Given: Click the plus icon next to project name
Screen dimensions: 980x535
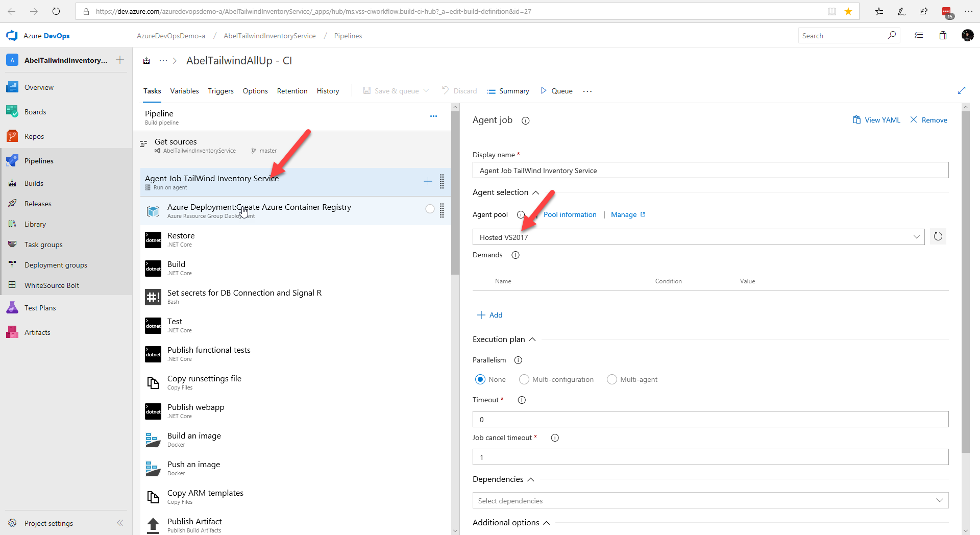Looking at the screenshot, I should click(x=120, y=60).
